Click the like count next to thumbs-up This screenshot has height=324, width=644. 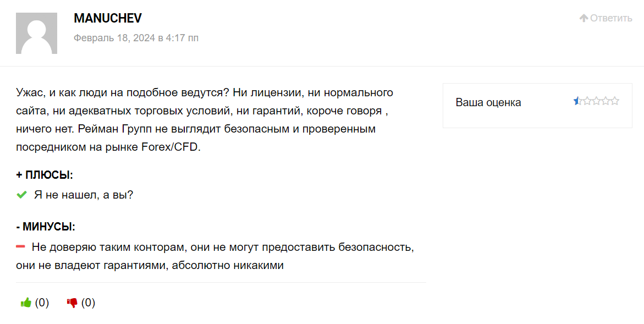click(x=42, y=303)
